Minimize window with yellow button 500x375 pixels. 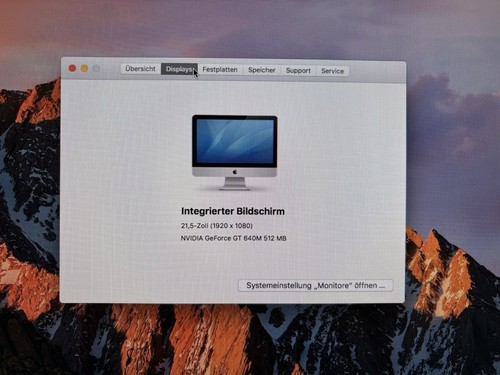click(84, 68)
